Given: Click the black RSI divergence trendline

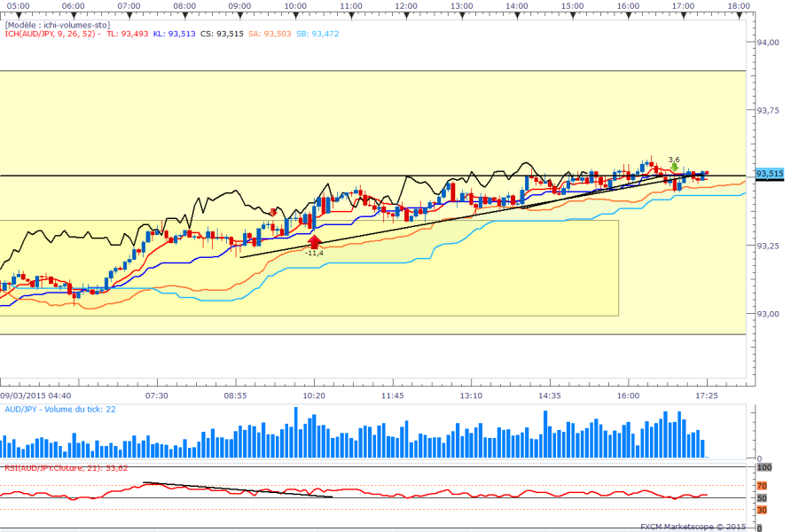Looking at the screenshot, I should (239, 489).
